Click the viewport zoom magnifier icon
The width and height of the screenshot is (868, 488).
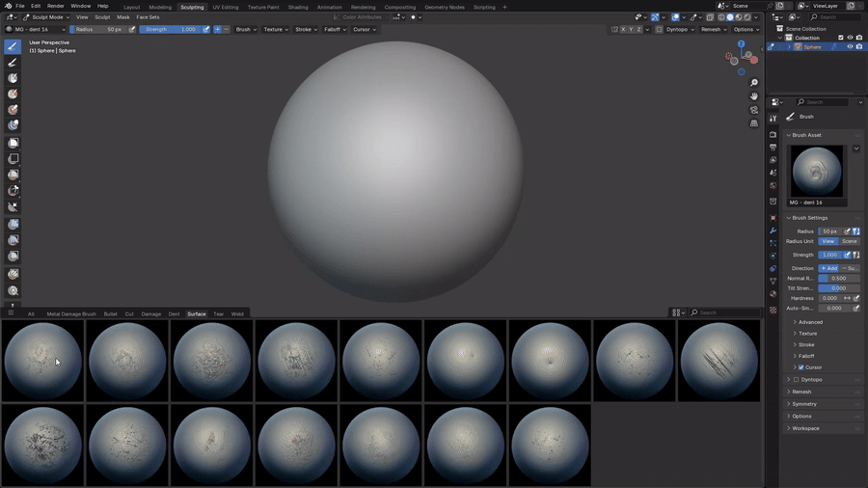point(754,82)
